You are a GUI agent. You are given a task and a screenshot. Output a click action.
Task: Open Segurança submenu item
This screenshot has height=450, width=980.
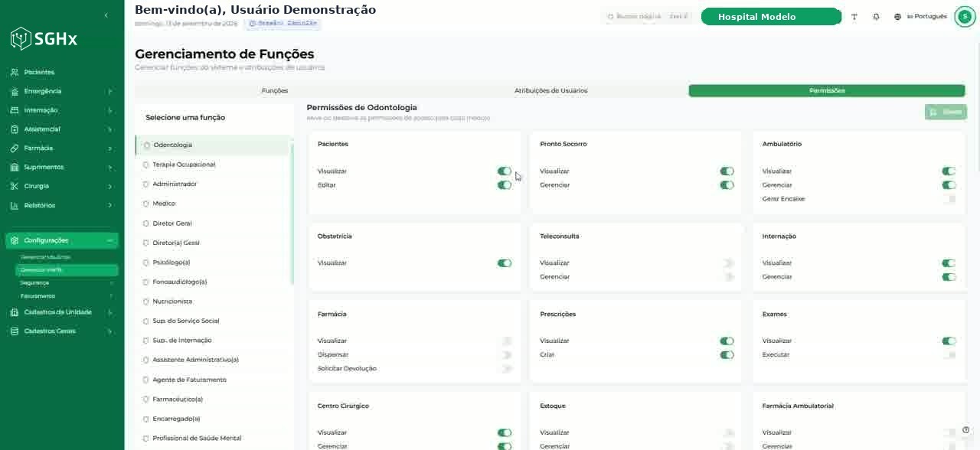point(67,283)
